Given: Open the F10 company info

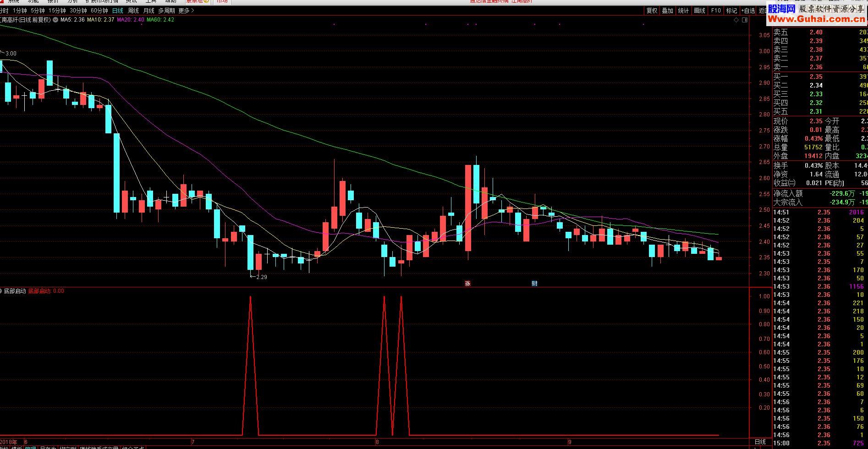Looking at the screenshot, I should tap(716, 11).
